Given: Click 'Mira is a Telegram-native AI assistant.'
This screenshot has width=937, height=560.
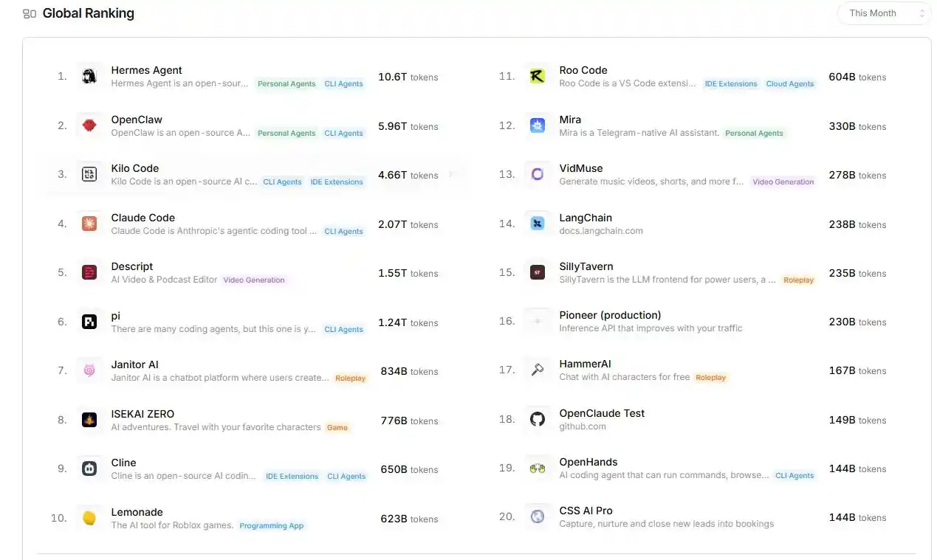Looking at the screenshot, I should tap(639, 133).
